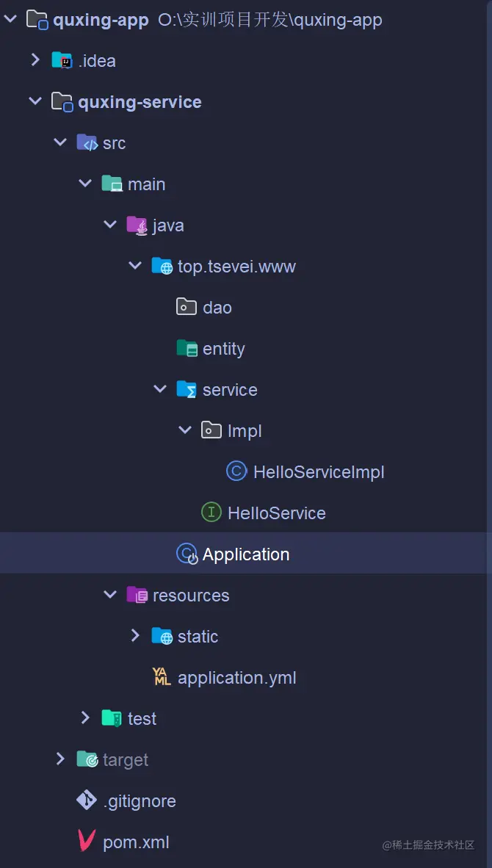Select the top.tsevei.www package
492x868 pixels.
point(236,266)
